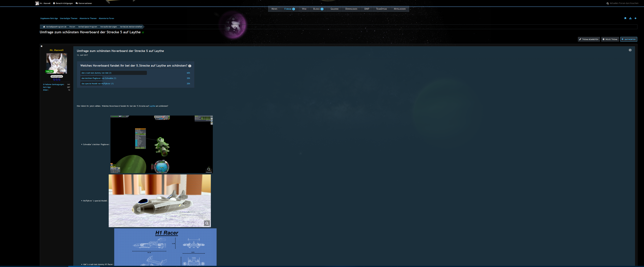Screen dimensions: 644x267
Task: Open Konversationen chat bubbles icon
Action: click(76, 3)
